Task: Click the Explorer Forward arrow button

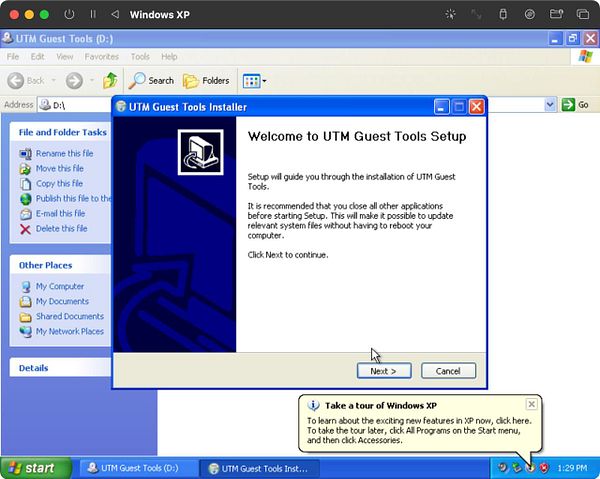Action: (x=74, y=81)
